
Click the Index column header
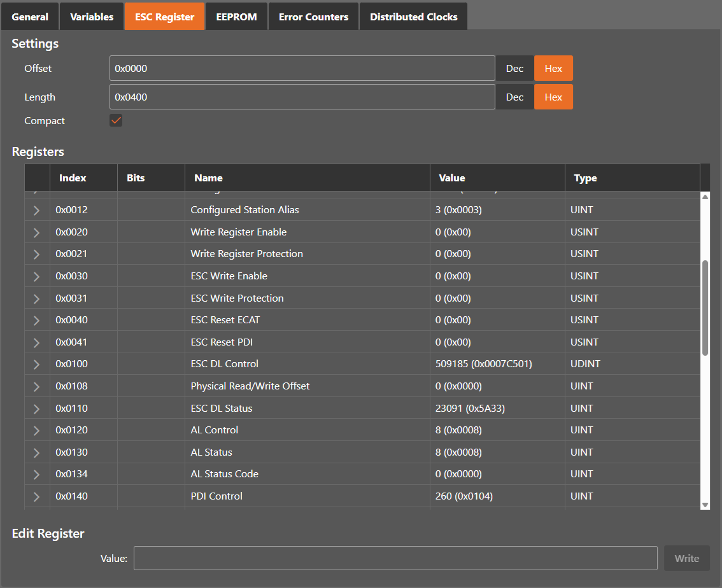pyautogui.click(x=83, y=178)
